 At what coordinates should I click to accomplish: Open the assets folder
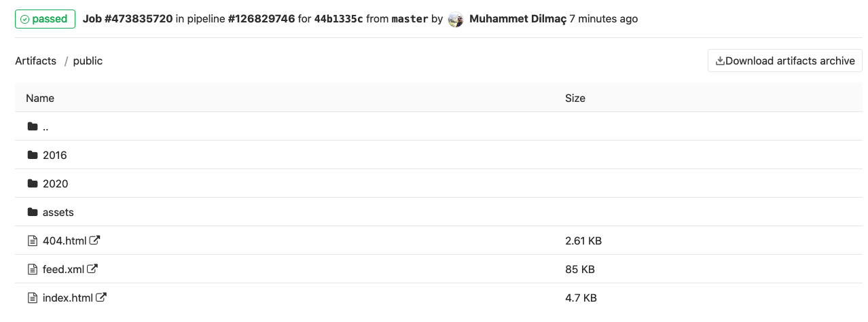pyautogui.click(x=58, y=212)
